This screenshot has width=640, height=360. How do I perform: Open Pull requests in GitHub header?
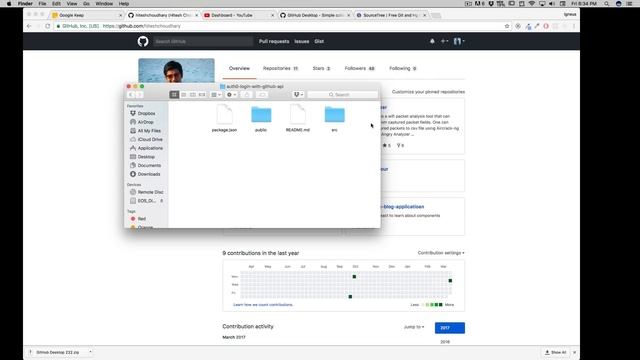(x=274, y=41)
